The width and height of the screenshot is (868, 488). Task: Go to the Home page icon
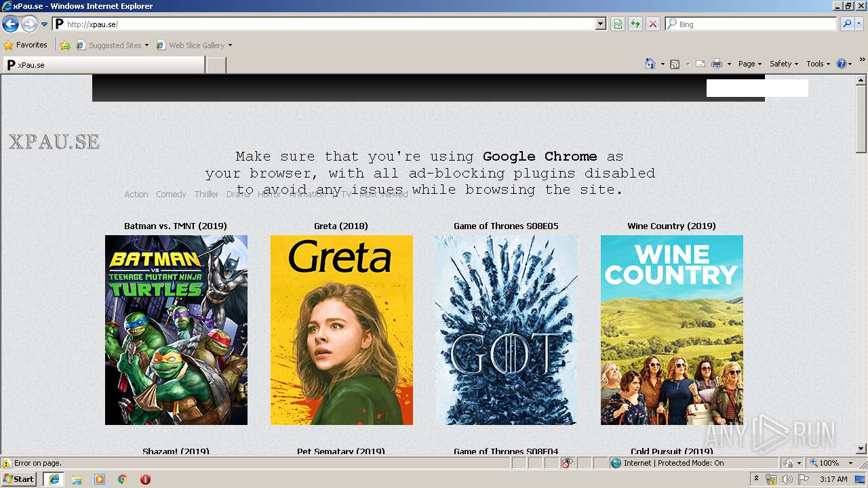[650, 64]
